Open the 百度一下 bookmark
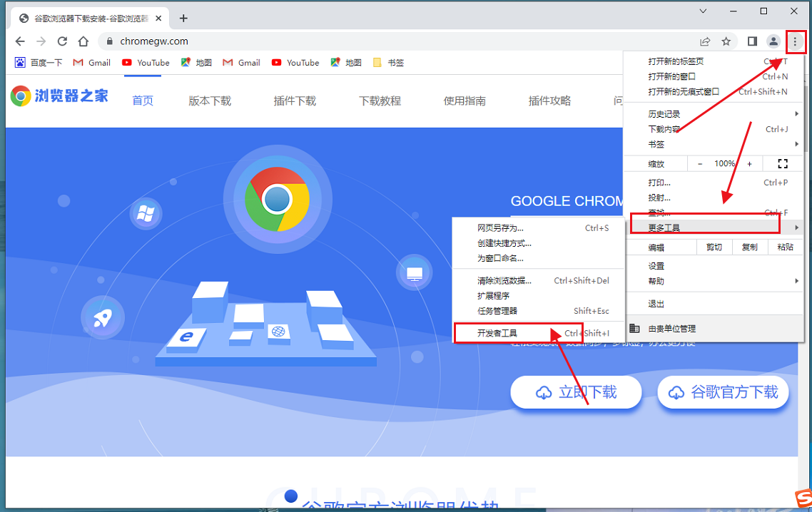The height and width of the screenshot is (512, 812). (39, 63)
